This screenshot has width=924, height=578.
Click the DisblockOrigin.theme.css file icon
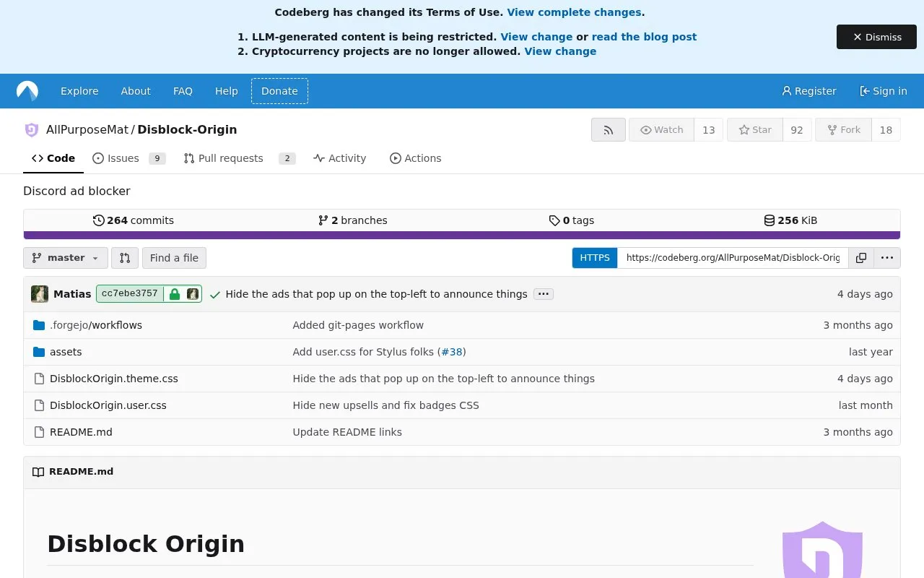coord(39,379)
